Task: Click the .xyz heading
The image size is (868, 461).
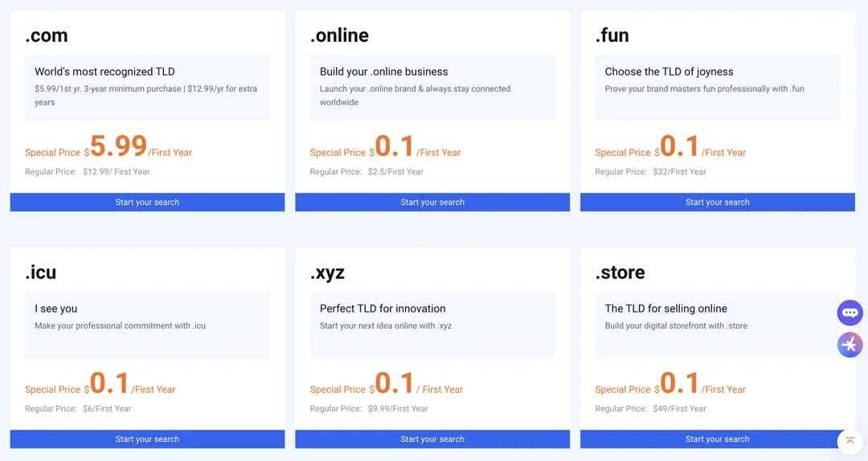Action: [327, 273]
